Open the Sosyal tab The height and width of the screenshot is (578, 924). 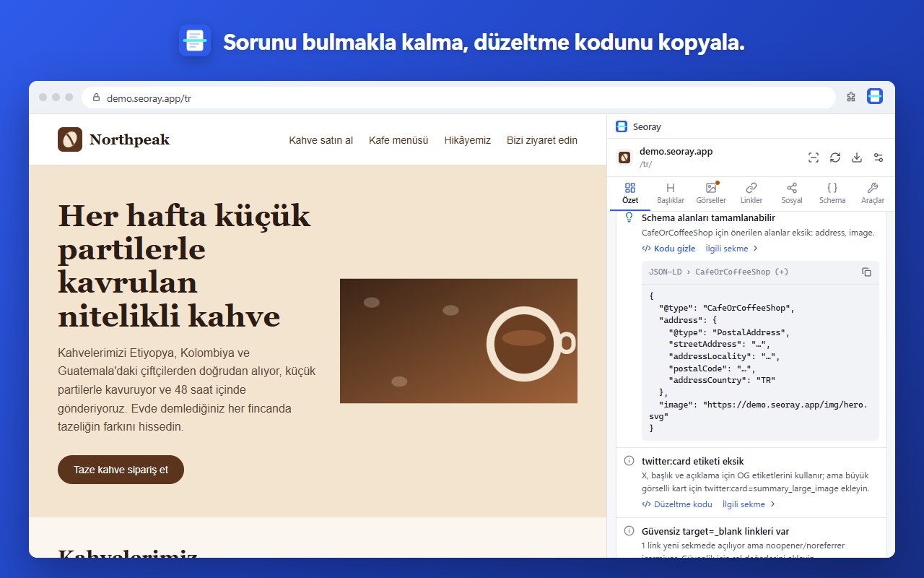coord(792,194)
